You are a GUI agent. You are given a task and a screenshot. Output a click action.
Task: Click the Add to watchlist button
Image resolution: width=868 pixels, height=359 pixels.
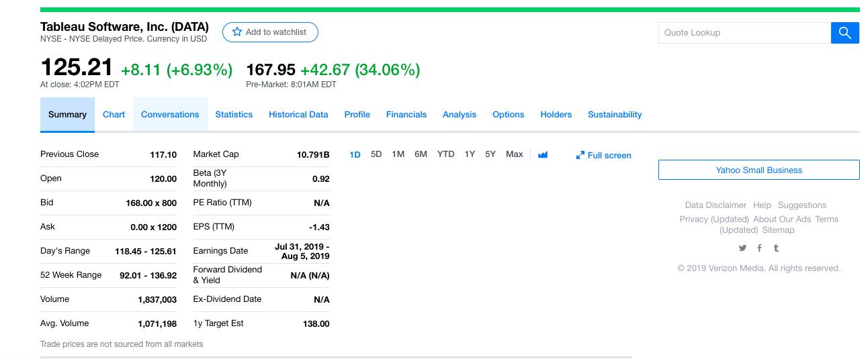point(270,32)
